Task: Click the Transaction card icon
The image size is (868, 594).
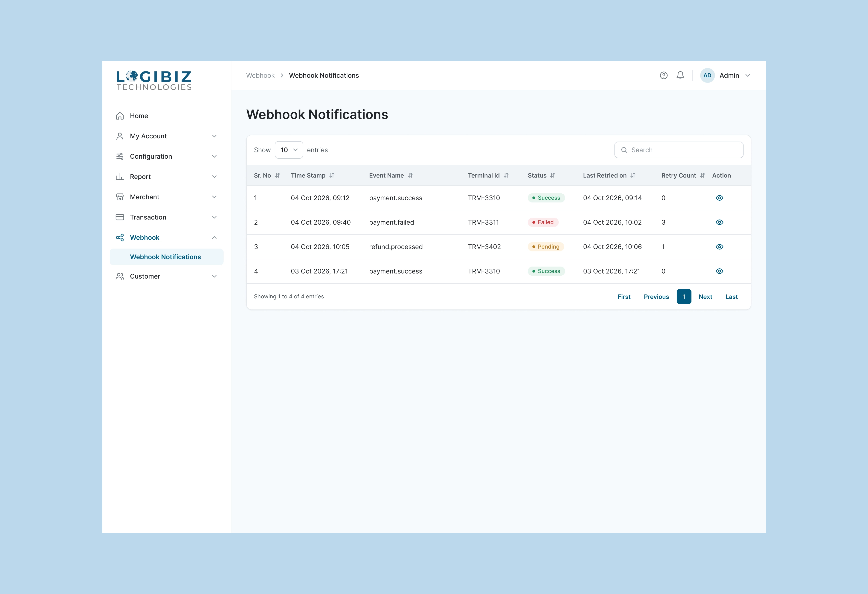Action: [120, 217]
